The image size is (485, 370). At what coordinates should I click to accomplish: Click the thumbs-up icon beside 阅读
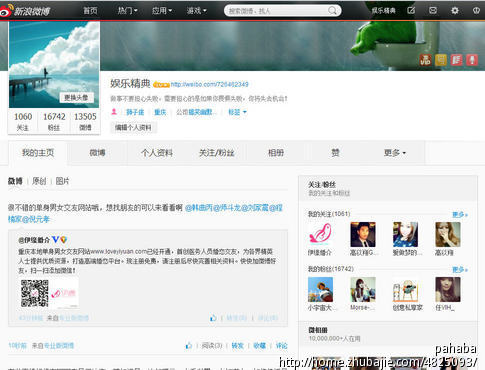(189, 346)
